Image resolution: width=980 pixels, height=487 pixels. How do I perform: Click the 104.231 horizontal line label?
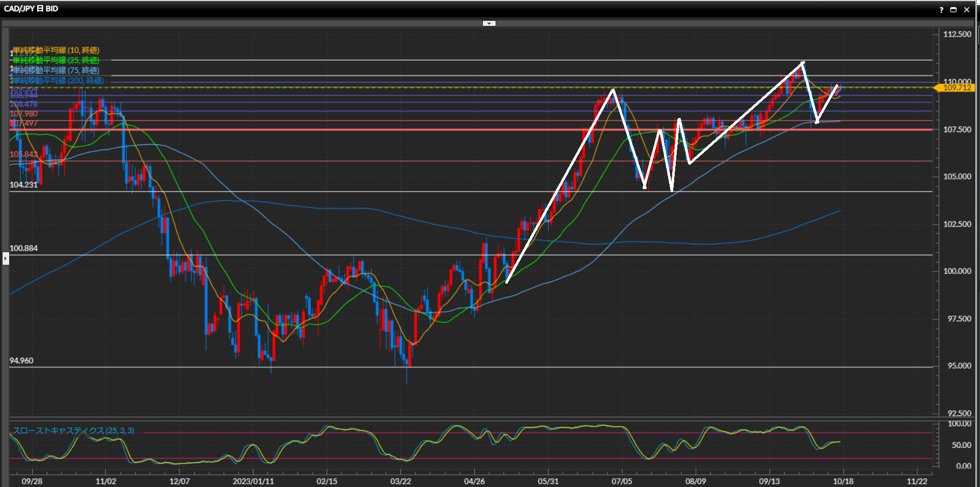pos(23,185)
